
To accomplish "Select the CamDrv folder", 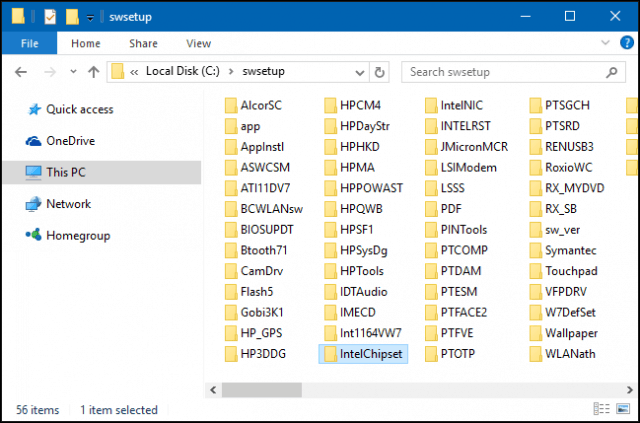I will [254, 271].
